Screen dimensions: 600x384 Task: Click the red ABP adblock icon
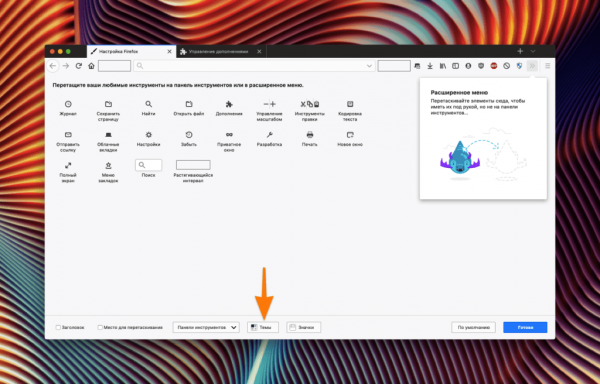[x=494, y=66]
